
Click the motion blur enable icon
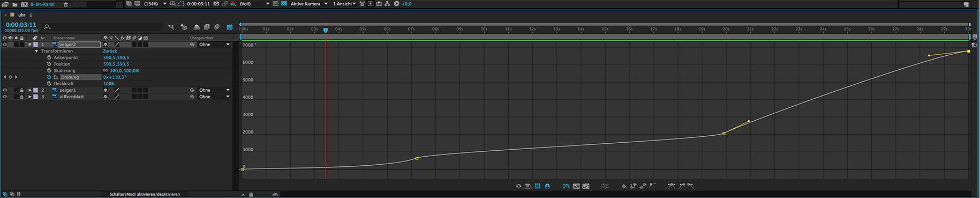217,27
